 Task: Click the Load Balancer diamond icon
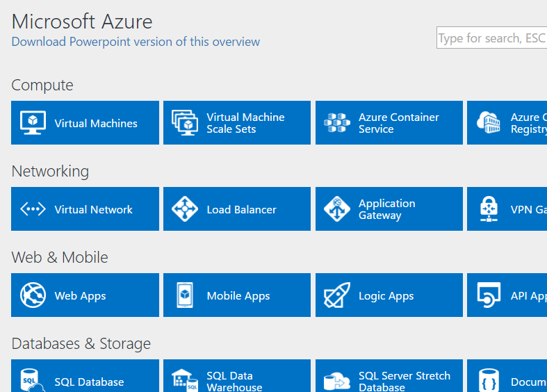point(185,209)
